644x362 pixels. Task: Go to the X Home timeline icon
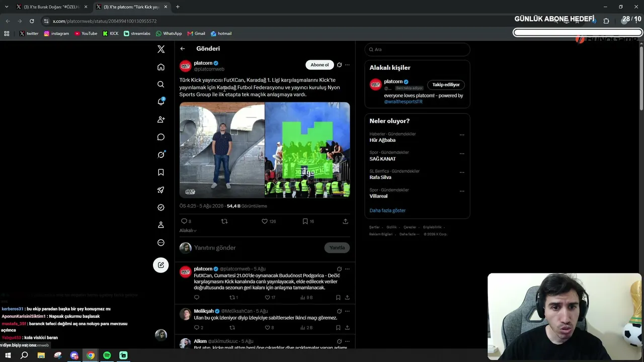click(x=161, y=67)
